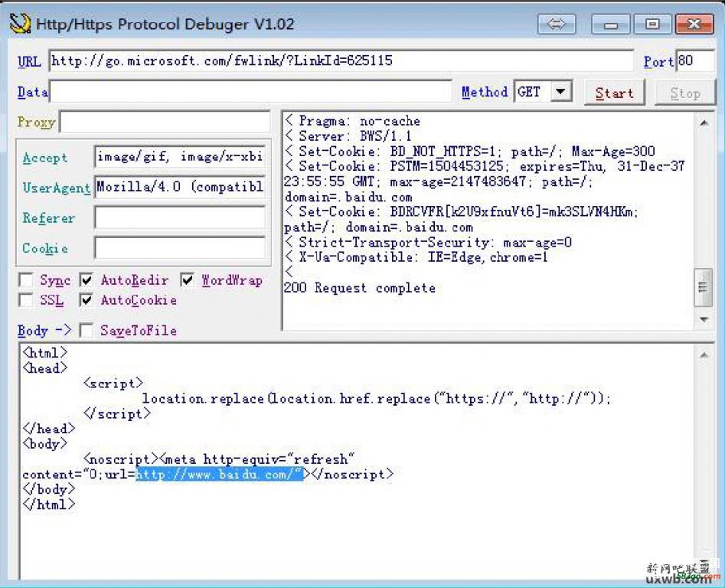Click the "Server: BWS/1.1" header line
Image resolution: width=725 pixels, height=588 pixels.
pos(348,136)
